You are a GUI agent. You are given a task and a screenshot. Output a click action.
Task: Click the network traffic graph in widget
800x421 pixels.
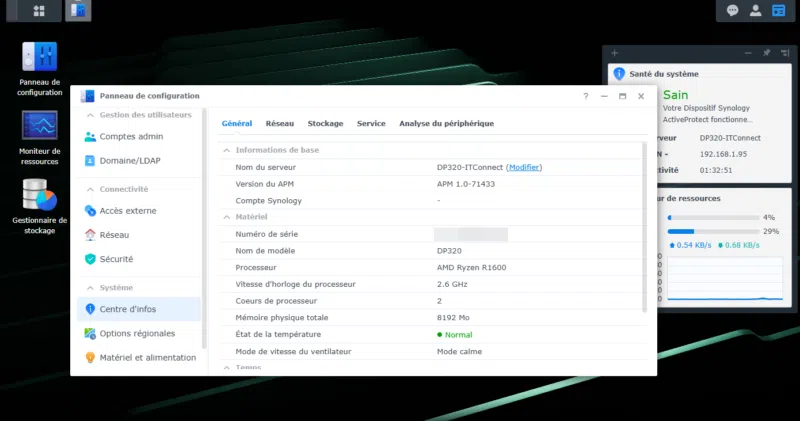click(x=724, y=279)
